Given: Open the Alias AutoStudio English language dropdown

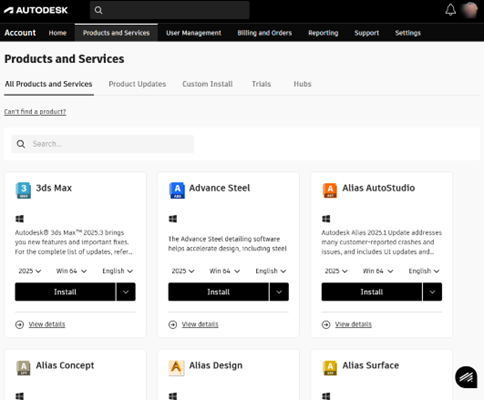Looking at the screenshot, I should click(424, 271).
